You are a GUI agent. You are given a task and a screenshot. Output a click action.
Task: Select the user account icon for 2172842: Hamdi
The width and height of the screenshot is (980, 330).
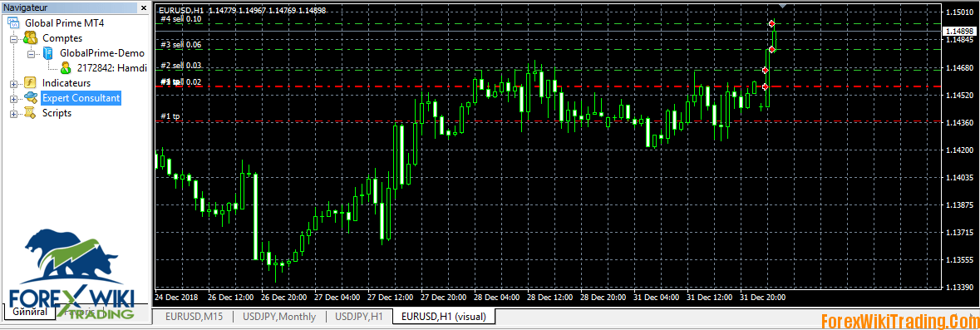(66, 68)
